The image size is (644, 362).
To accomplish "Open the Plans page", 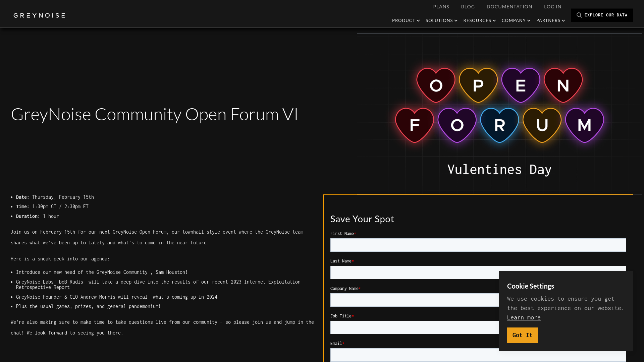I will (x=441, y=7).
